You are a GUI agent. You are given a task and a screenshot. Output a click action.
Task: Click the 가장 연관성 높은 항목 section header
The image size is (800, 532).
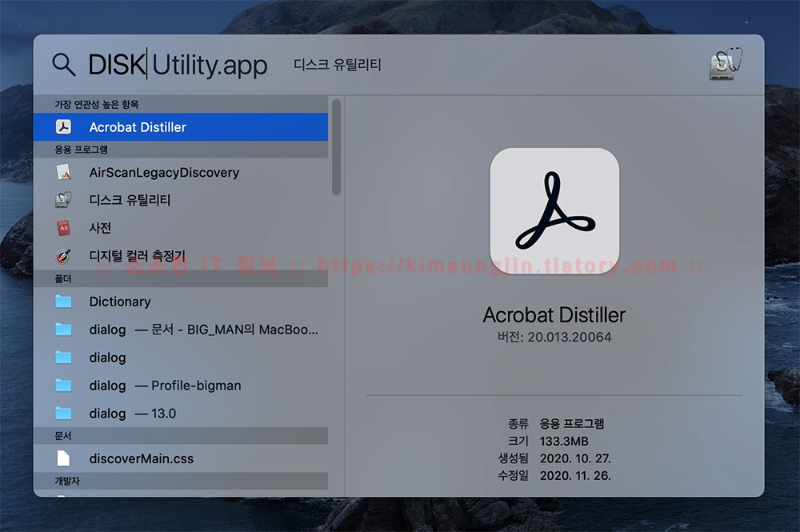(x=181, y=104)
